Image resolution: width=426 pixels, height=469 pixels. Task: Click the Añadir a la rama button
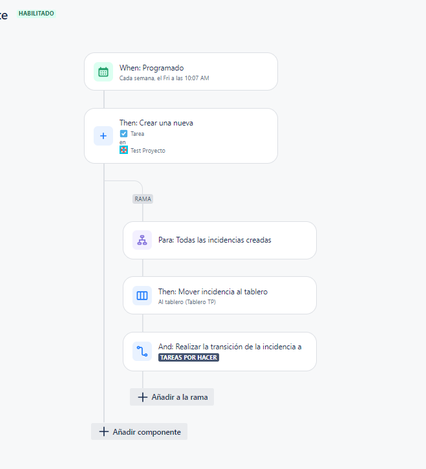pos(172,397)
